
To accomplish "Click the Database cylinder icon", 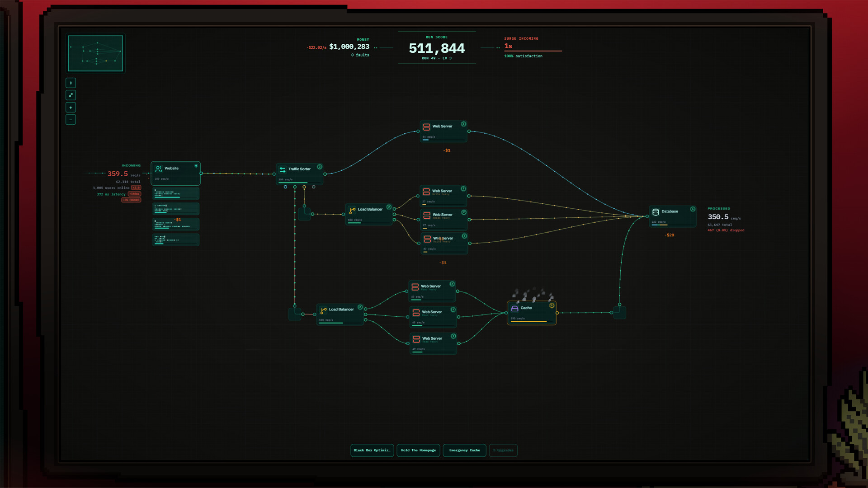I will click(656, 212).
